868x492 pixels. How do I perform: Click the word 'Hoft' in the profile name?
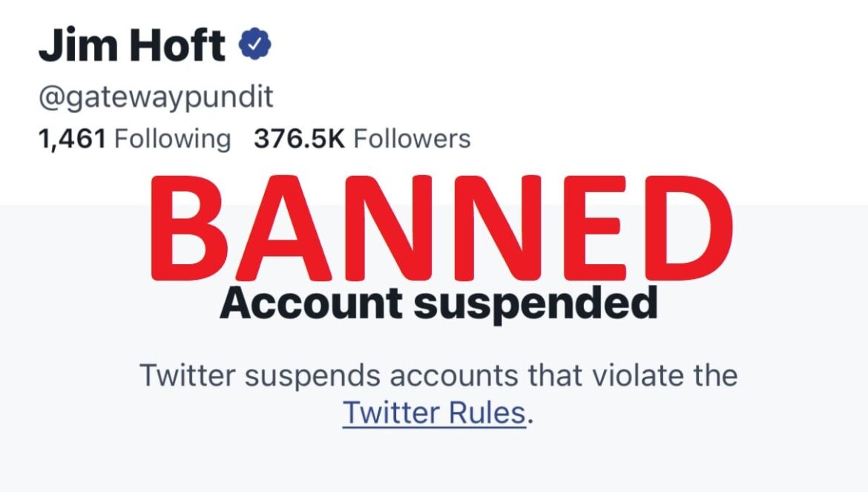(177, 45)
